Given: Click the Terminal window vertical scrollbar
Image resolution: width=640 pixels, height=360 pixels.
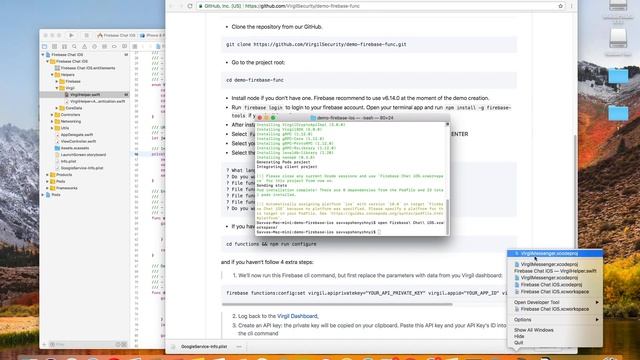Looking at the screenshot, I should coord(447,218).
